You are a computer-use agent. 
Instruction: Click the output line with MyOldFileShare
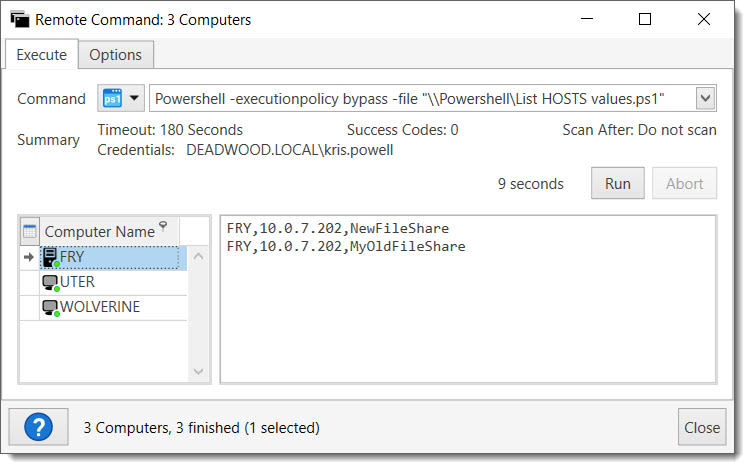346,246
